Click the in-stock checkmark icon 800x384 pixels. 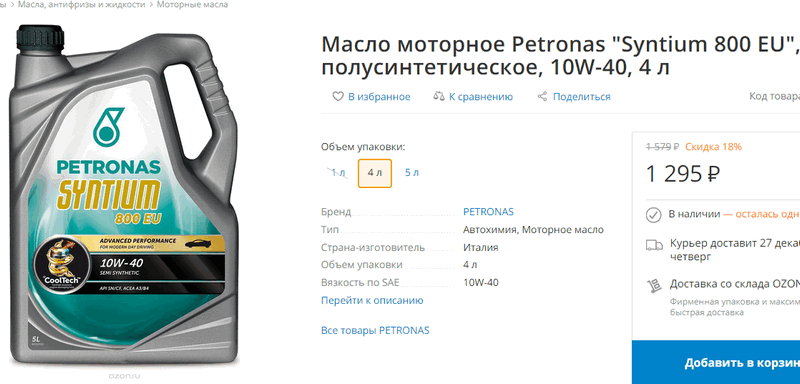(x=654, y=215)
